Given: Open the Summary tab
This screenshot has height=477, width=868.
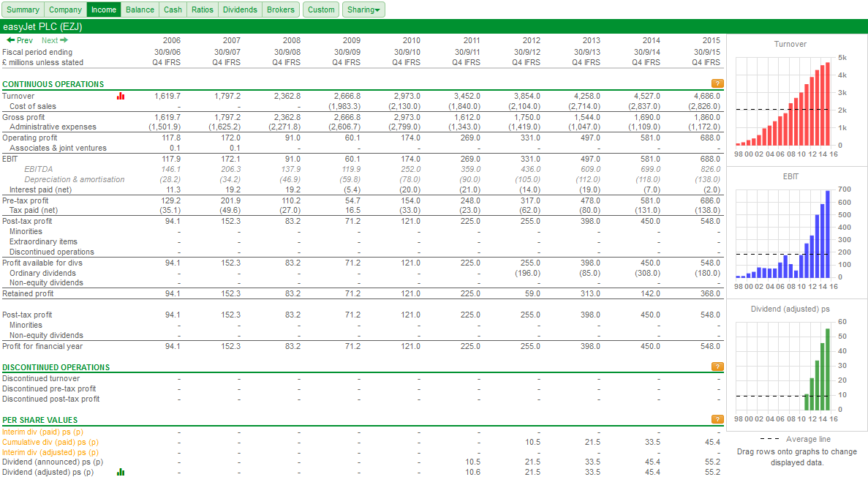Looking at the screenshot, I should [23, 10].
